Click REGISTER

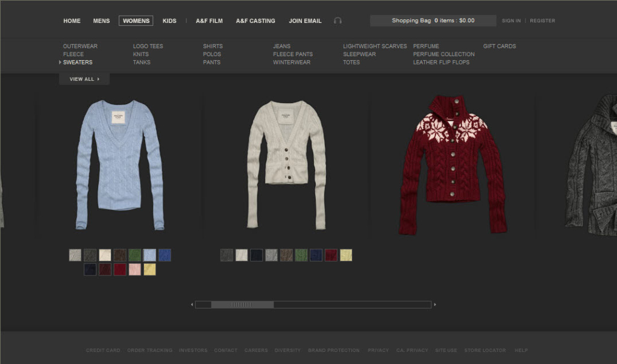click(542, 20)
